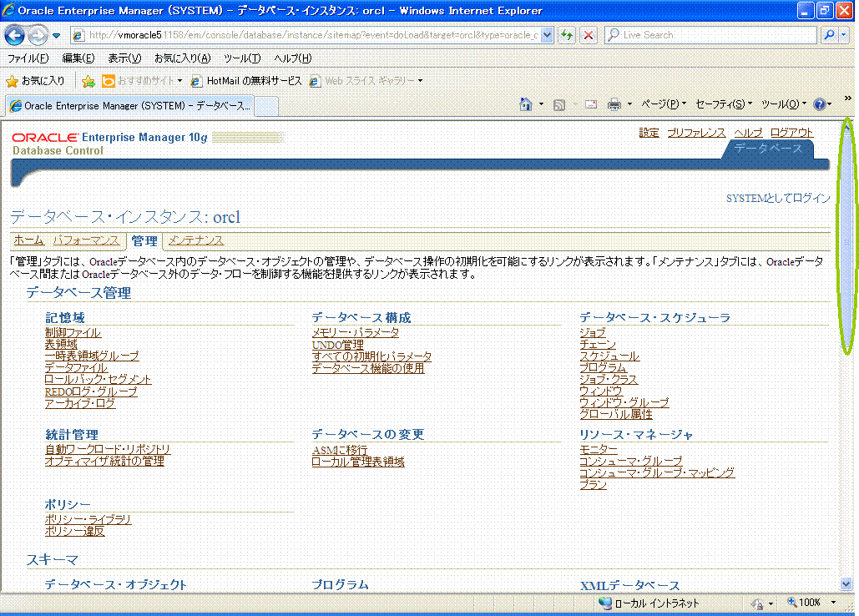Open the Web スライス ギャラリー dropdown
The width and height of the screenshot is (859, 616).
pos(366,81)
